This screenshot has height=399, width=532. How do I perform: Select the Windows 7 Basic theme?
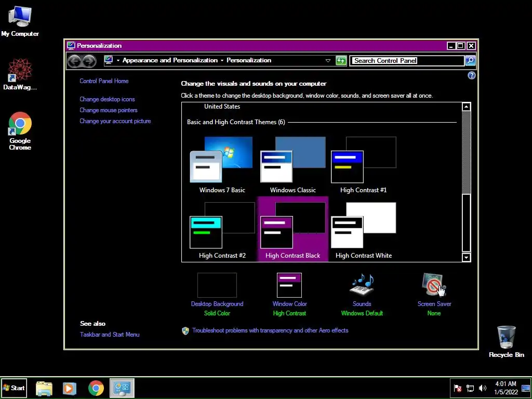point(222,165)
